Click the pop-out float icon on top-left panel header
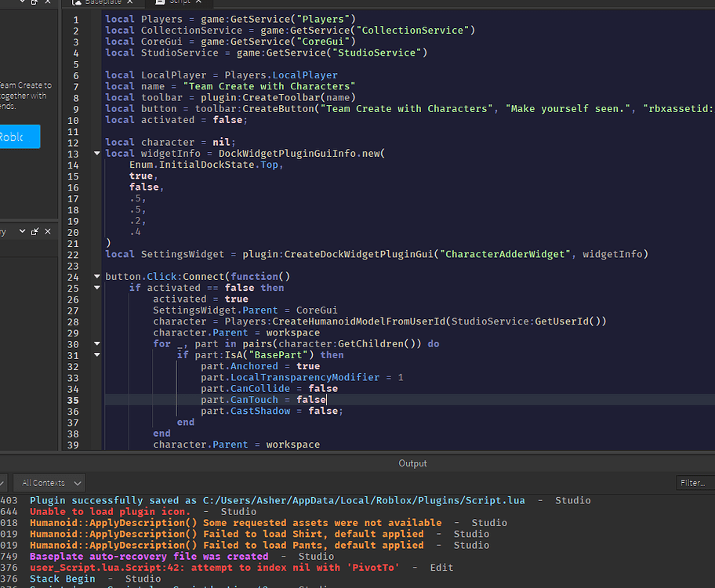 (x=33, y=3)
